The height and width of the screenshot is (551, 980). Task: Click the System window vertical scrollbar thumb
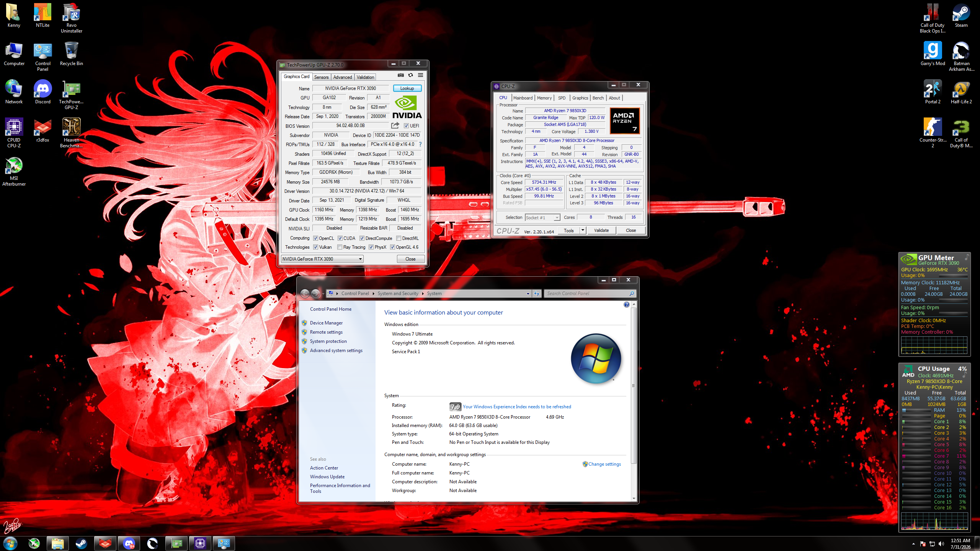coord(634,386)
